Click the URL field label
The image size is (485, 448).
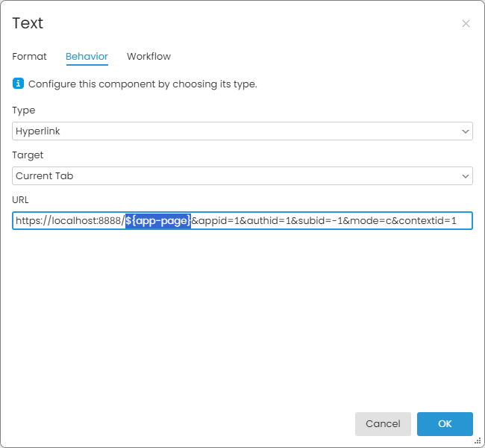pos(21,200)
